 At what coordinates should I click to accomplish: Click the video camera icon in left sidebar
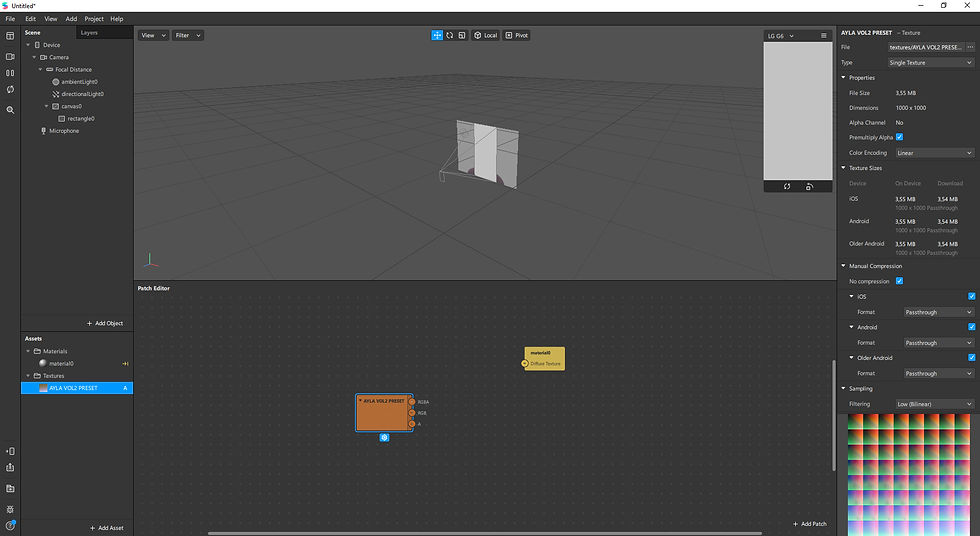(10, 56)
